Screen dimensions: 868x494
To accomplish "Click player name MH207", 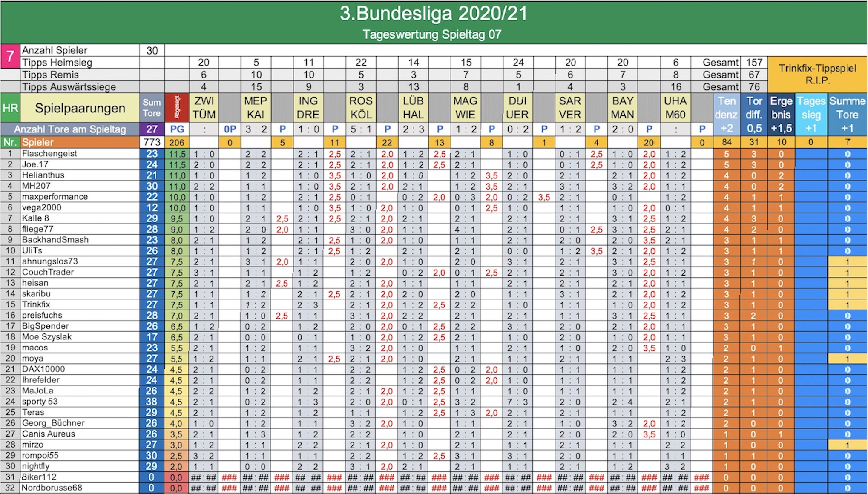I will (x=36, y=186).
